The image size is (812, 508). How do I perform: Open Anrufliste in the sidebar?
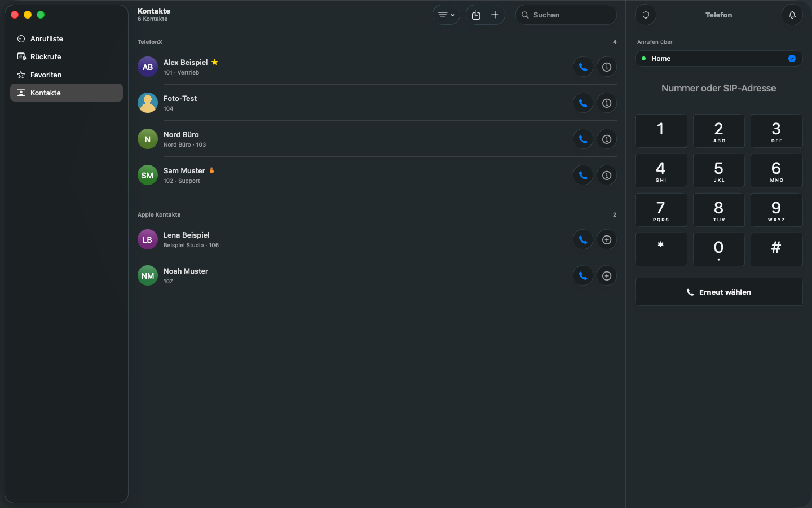click(67, 38)
